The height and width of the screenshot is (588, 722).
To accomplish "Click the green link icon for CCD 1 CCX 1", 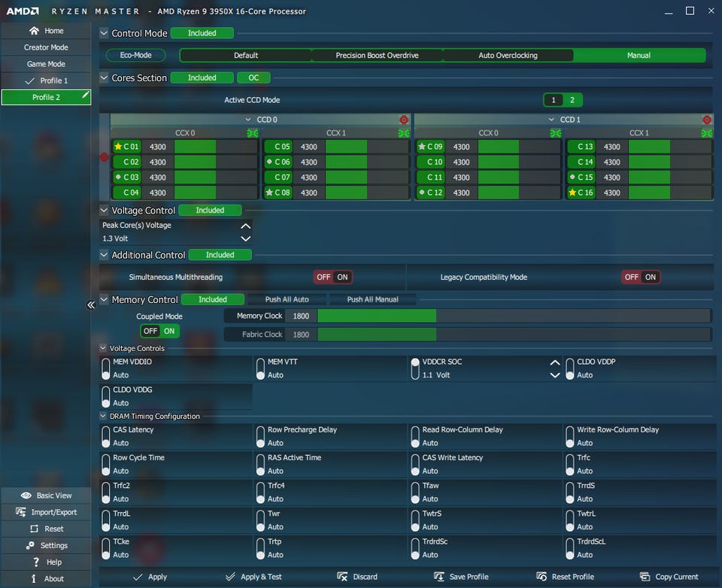I will pos(707,133).
